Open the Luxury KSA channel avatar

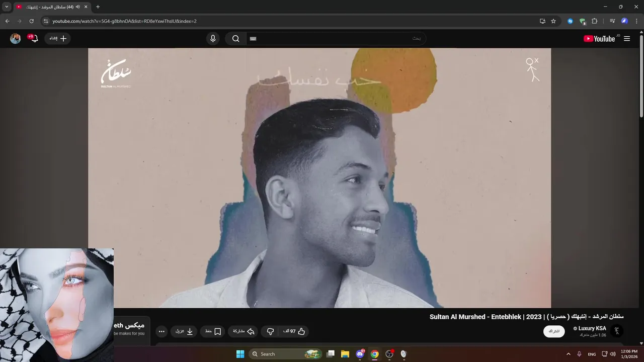(x=617, y=331)
